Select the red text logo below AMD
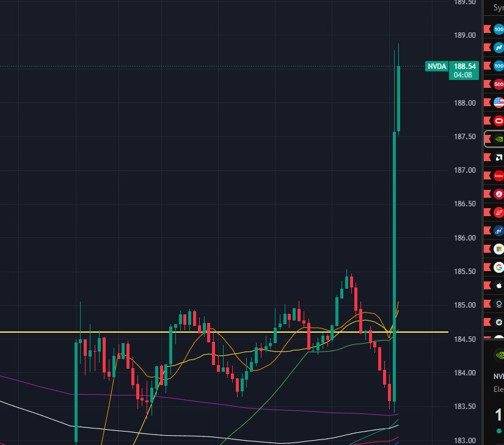Screen dimensions: 504x445 pyautogui.click(x=499, y=176)
